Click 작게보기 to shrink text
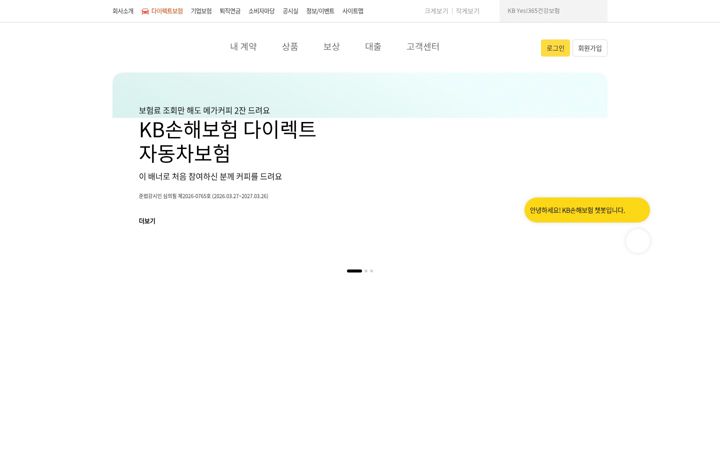The height and width of the screenshot is (450, 720). pyautogui.click(x=467, y=11)
